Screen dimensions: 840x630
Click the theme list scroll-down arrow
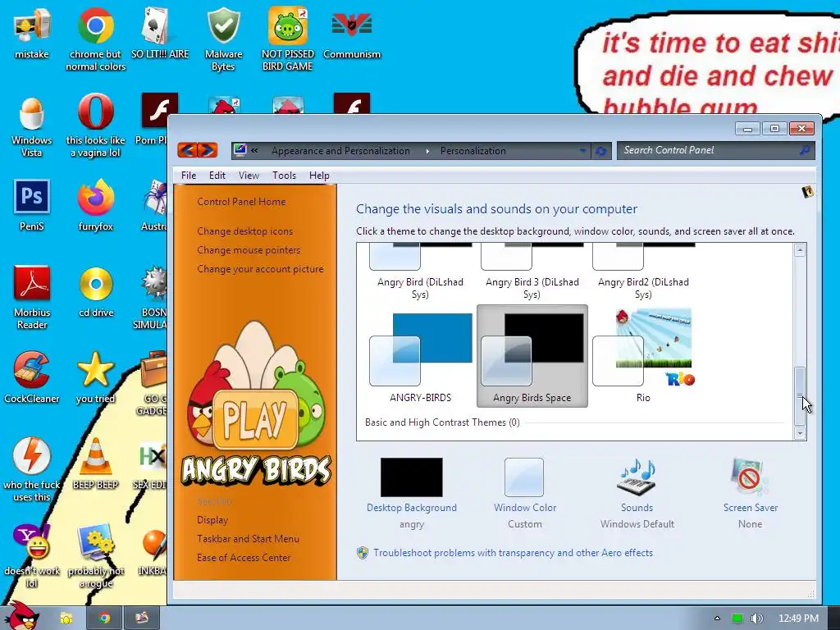[800, 433]
